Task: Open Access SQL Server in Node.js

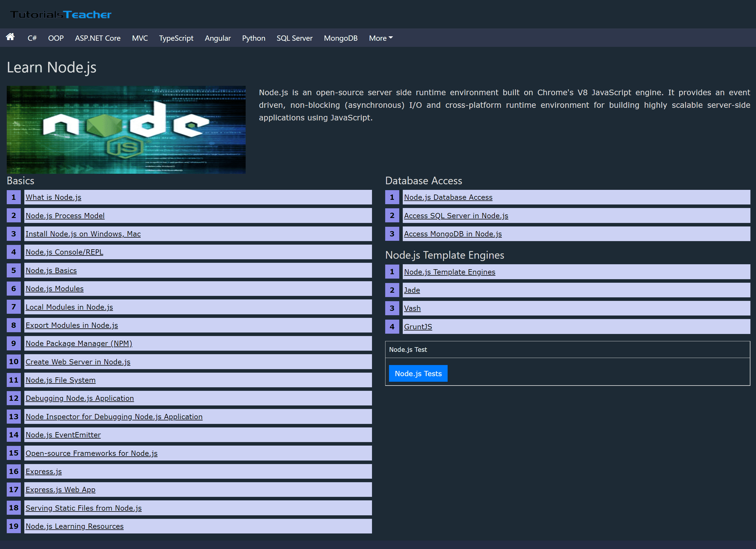Action: [456, 216]
